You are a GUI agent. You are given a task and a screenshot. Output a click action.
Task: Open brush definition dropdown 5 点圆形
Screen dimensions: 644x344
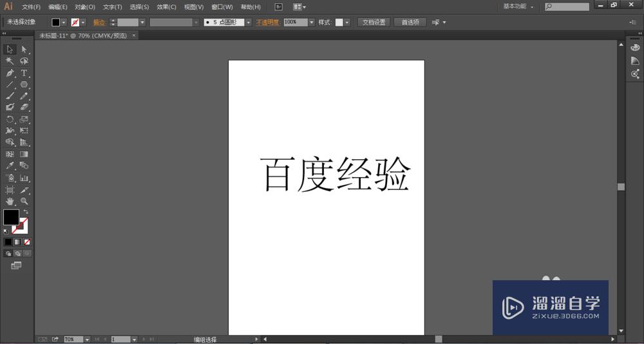[x=249, y=22]
